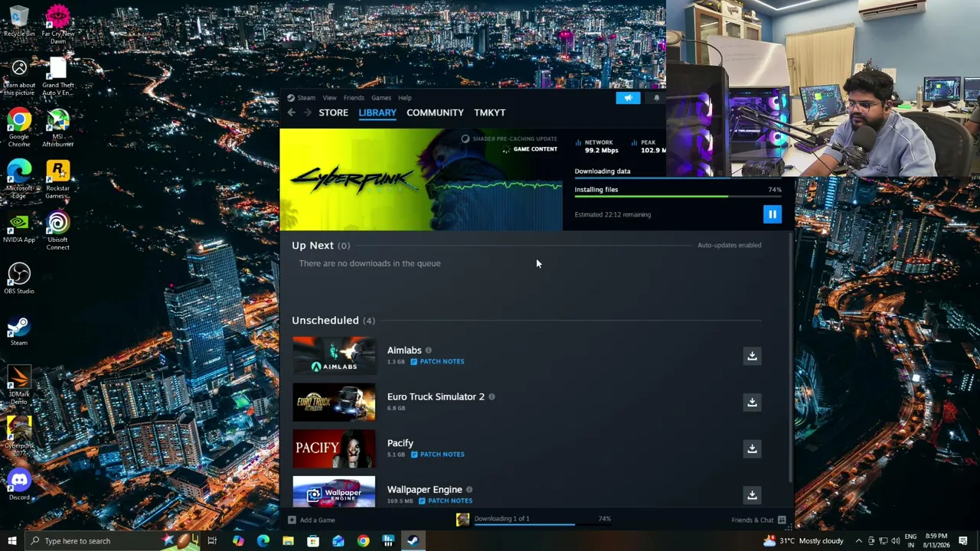Click the Euro Truck Simulator 2 title
This screenshot has width=980, height=551.
point(436,396)
